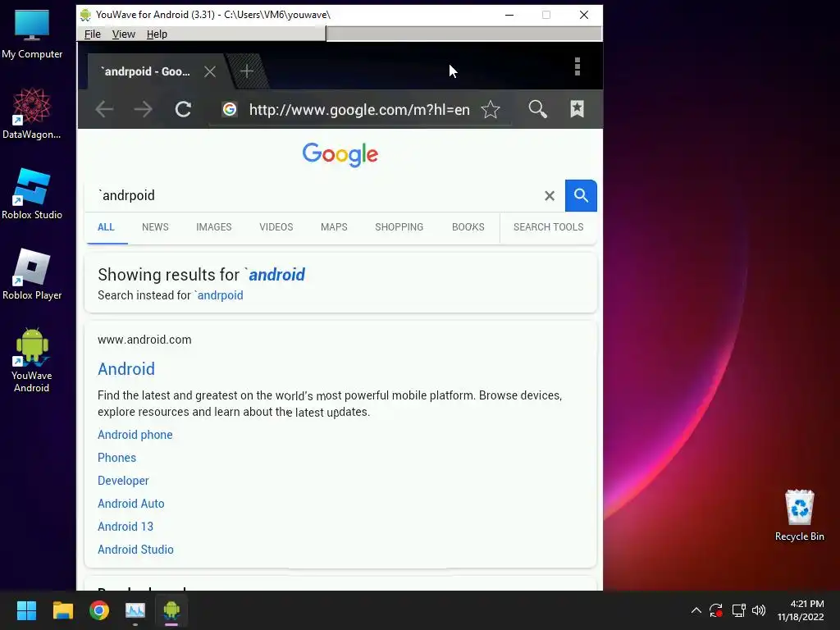The height and width of the screenshot is (630, 840).
Task: Launch Chrome from the taskbar
Action: pyautogui.click(x=99, y=610)
